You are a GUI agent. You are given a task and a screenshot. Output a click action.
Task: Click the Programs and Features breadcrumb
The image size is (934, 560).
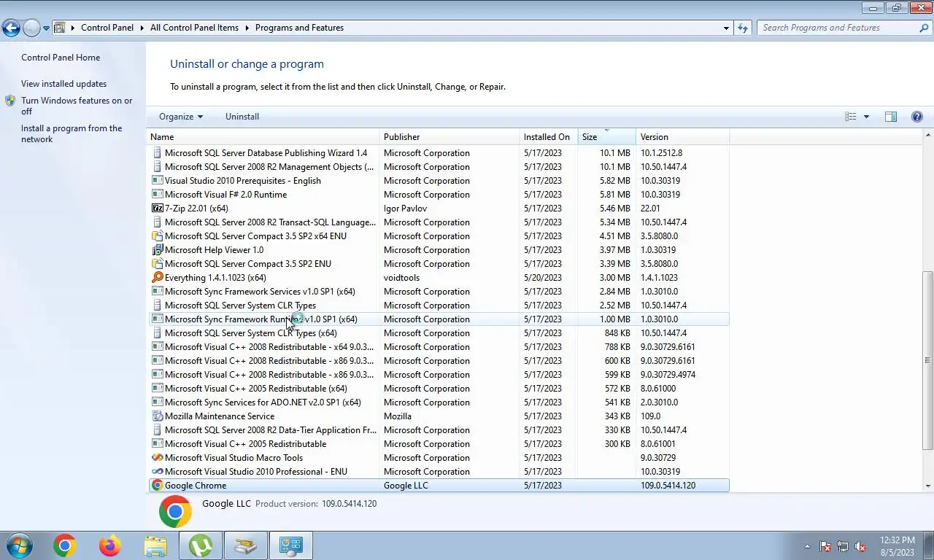299,28
